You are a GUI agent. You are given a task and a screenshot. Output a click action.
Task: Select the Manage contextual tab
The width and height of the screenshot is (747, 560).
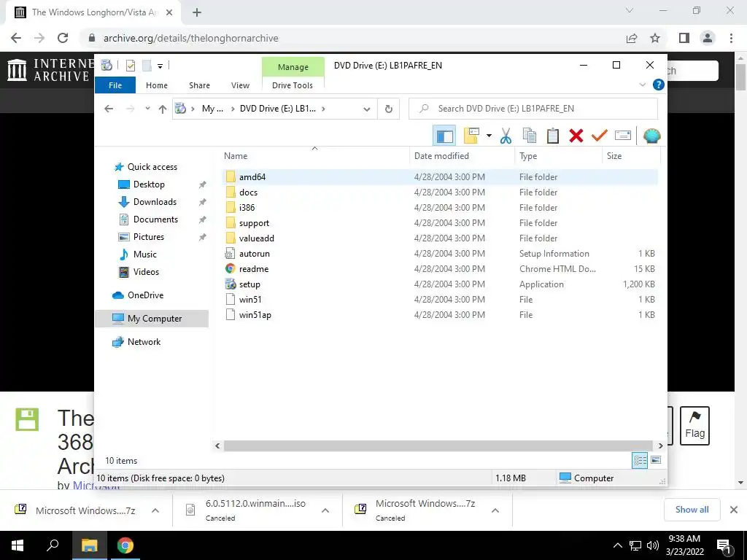pyautogui.click(x=293, y=67)
